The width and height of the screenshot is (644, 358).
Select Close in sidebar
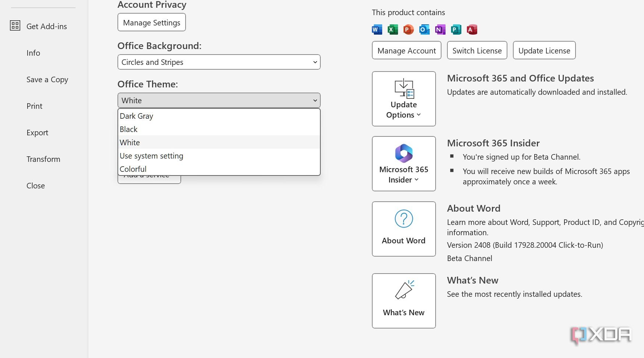[35, 186]
